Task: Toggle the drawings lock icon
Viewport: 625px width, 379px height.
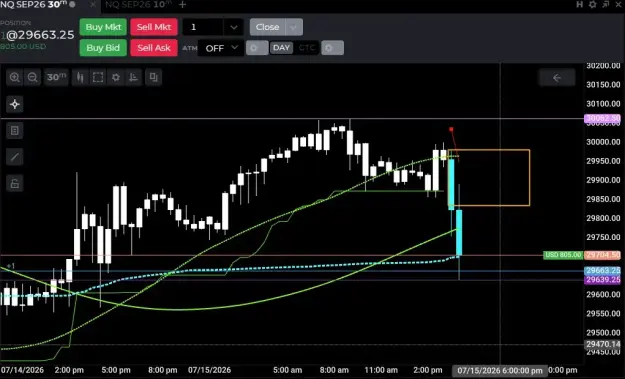Action: coord(15,183)
